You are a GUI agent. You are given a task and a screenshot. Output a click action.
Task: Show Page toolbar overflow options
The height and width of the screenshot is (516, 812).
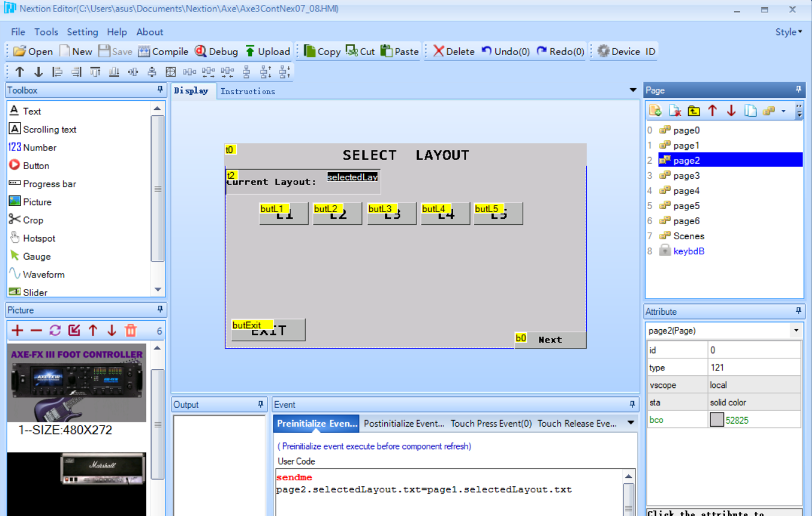point(799,111)
